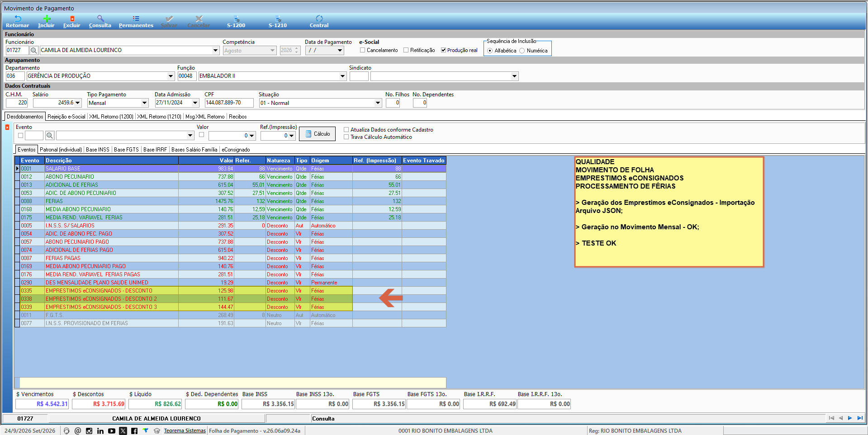Image resolution: width=868 pixels, height=435 pixels.
Task: Click the S-1200 eSocial icon
Action: [236, 19]
